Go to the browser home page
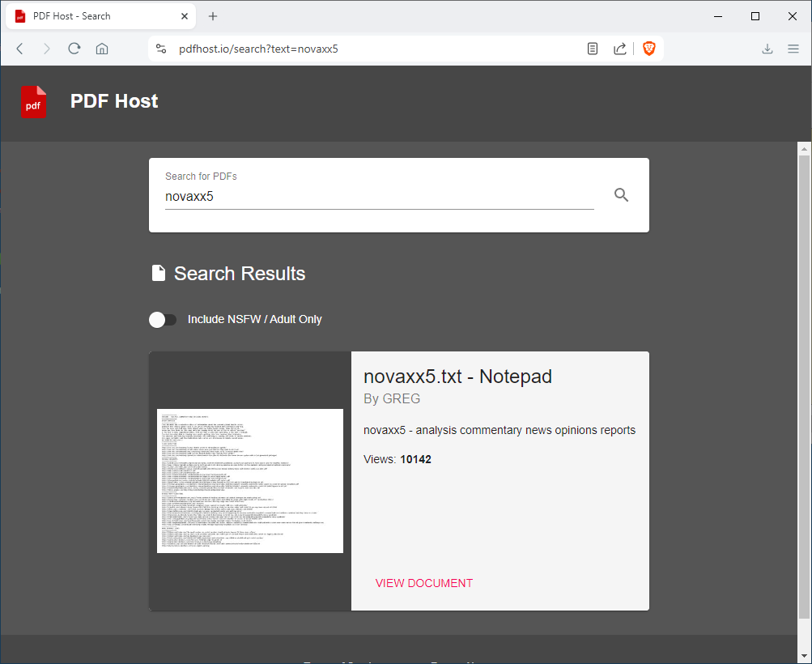The width and height of the screenshot is (812, 664). point(102,49)
